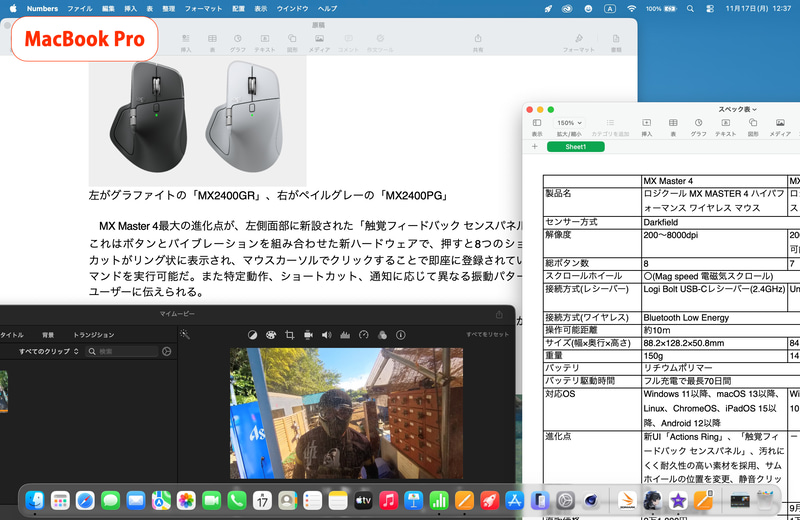The image size is (800, 520).
Task: Open the ヘルプ menu
Action: pos(328,8)
